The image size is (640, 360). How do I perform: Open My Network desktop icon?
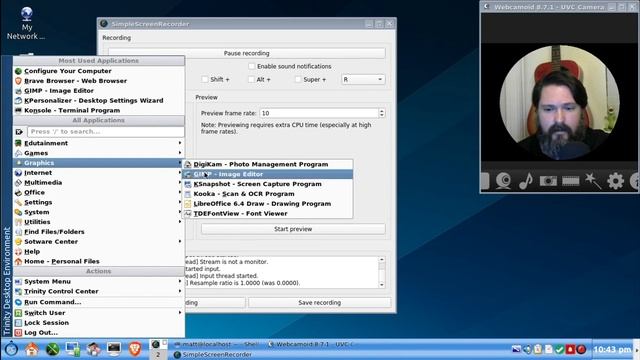tap(27, 23)
